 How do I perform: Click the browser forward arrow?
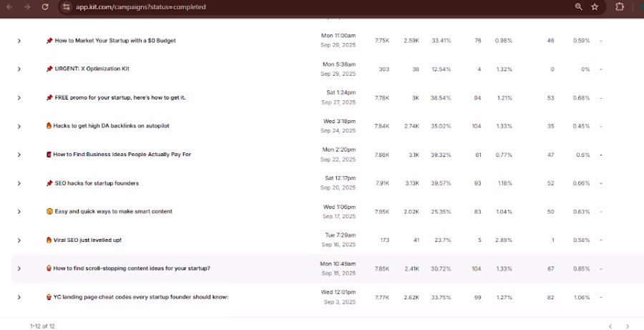[x=27, y=6]
